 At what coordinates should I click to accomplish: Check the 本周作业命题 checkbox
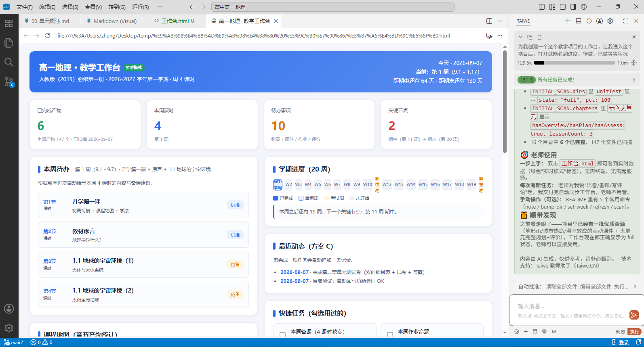[x=390, y=334]
